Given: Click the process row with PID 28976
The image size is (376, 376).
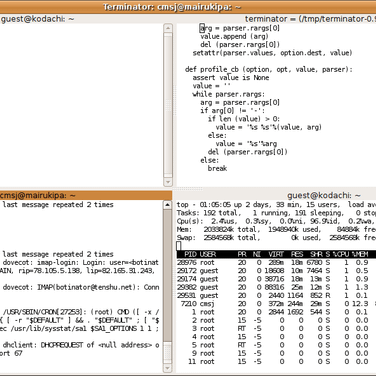Looking at the screenshot, I should pyautogui.click(x=276, y=263).
